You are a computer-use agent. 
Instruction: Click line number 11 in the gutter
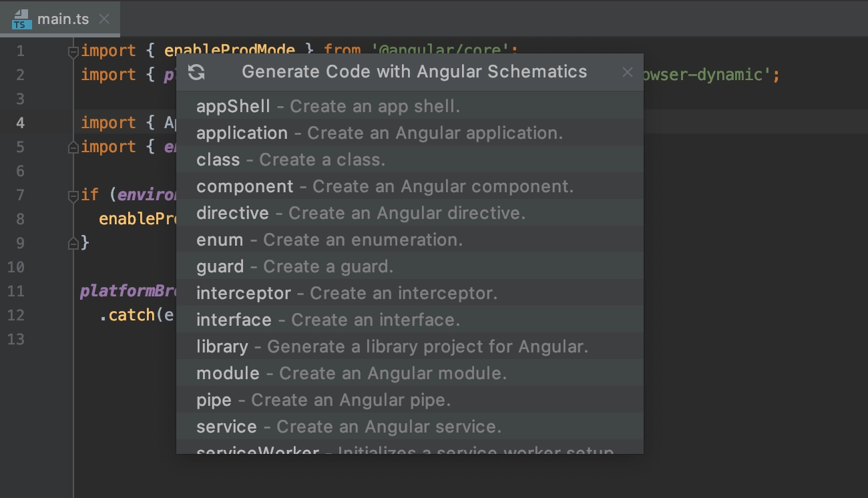coord(16,291)
